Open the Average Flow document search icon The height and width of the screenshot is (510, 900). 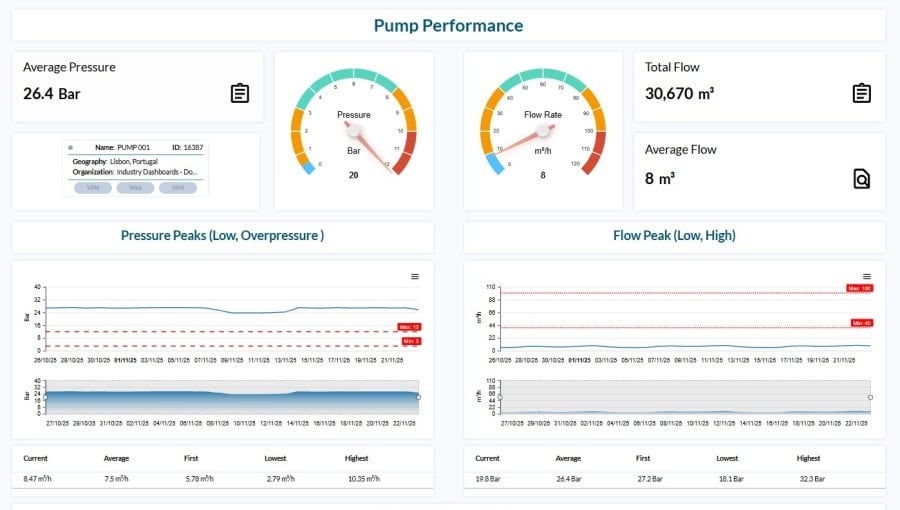tap(861, 179)
